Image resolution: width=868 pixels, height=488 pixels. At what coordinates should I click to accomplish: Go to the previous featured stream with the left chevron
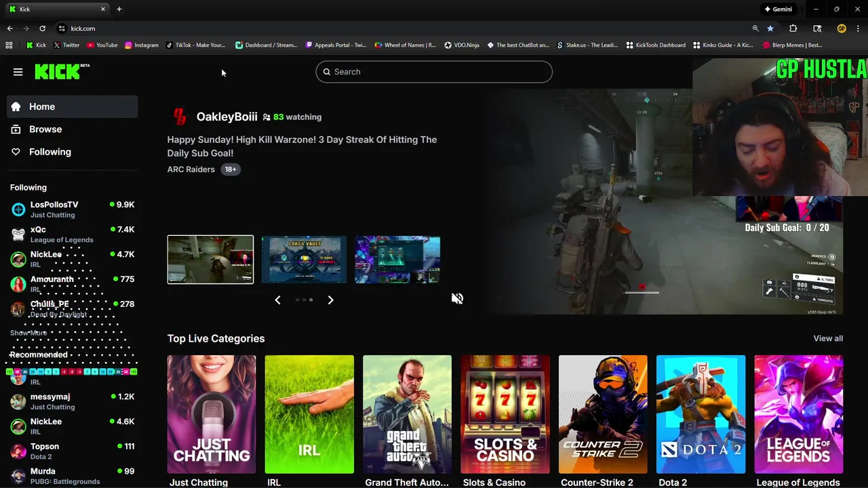pos(277,300)
